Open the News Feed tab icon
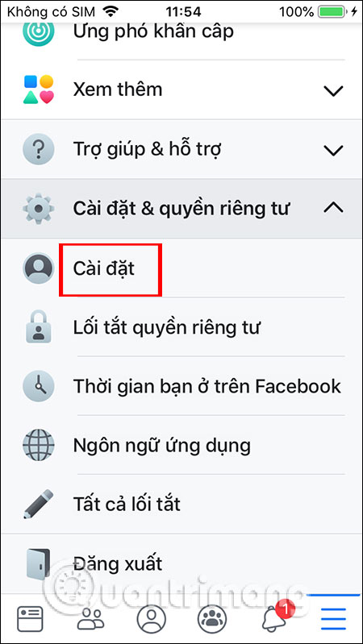Image resolution: width=363 pixels, height=644 pixels. tap(30, 618)
